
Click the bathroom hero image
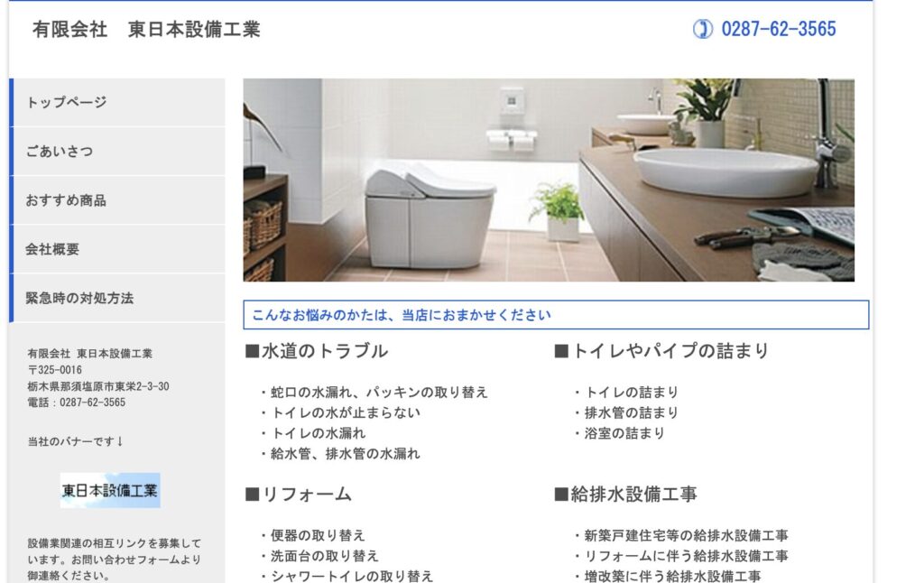pyautogui.click(x=549, y=180)
